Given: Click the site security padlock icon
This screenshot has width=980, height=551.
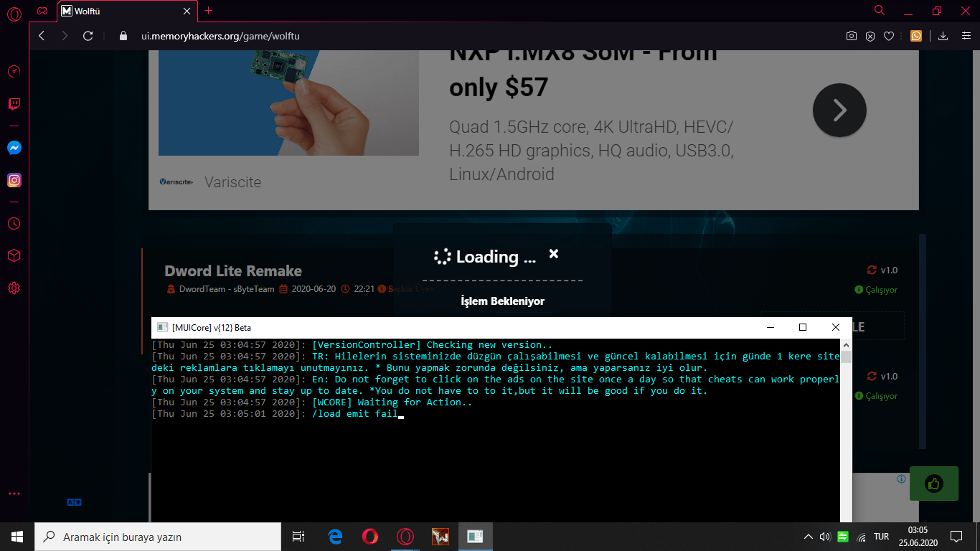Looking at the screenshot, I should pyautogui.click(x=123, y=36).
